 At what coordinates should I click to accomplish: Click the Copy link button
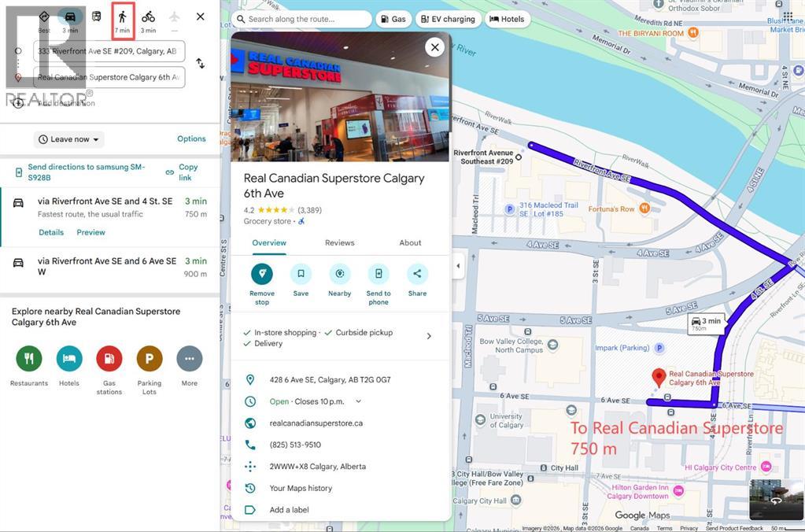point(182,172)
